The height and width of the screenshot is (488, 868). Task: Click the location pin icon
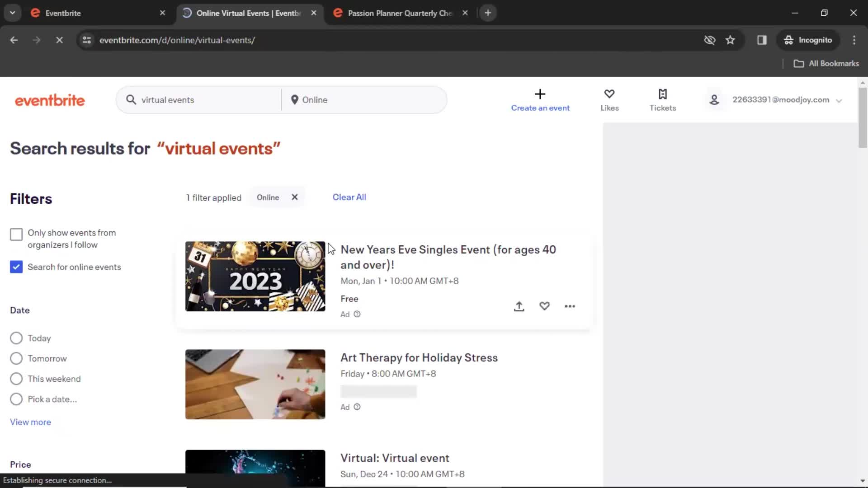click(x=294, y=100)
